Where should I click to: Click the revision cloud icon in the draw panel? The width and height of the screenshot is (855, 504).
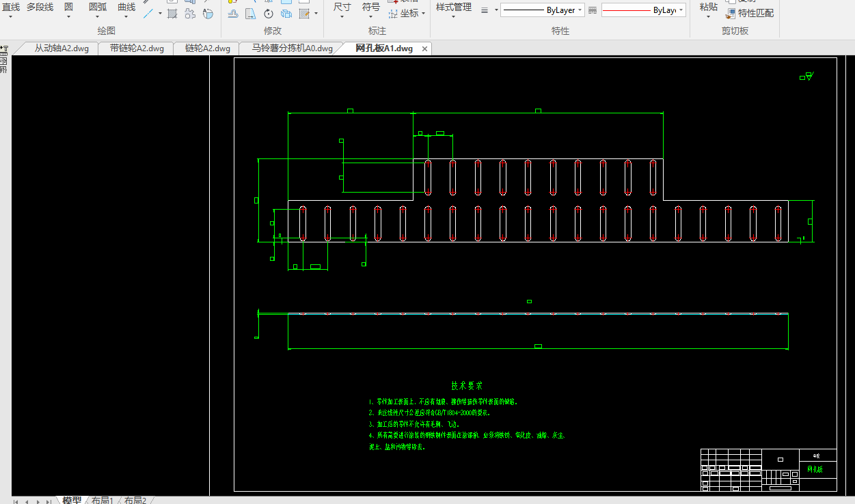tap(190, 14)
